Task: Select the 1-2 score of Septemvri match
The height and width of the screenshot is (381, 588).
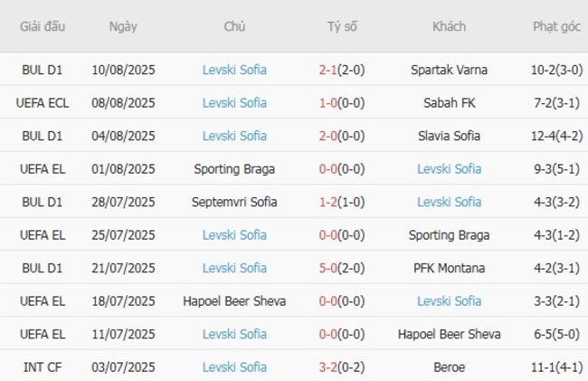Action: click(x=331, y=202)
